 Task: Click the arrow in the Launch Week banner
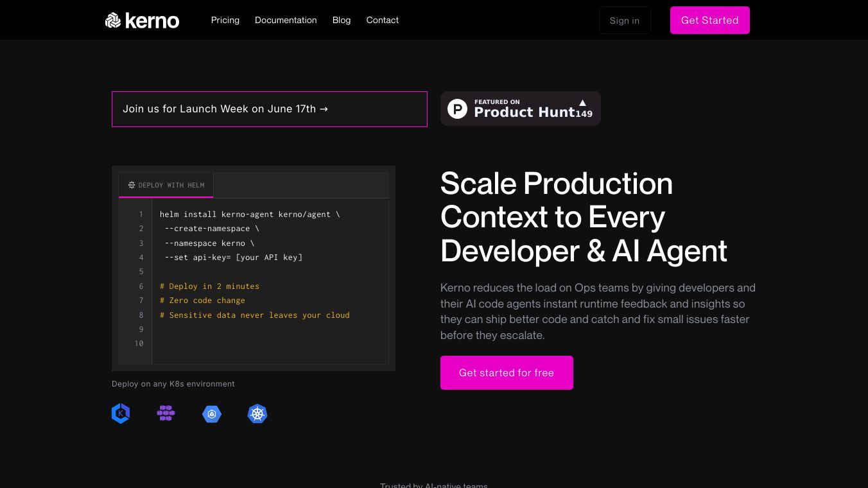coord(324,109)
